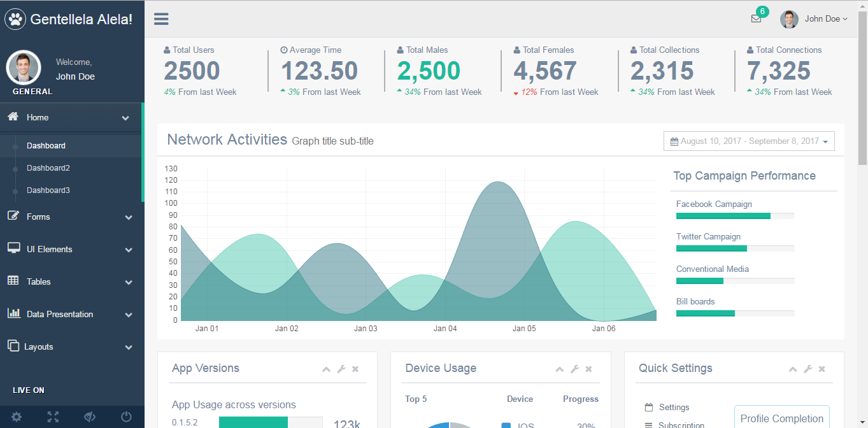This screenshot has width=868, height=428.
Task: Click the App Usage across versions text
Action: 234,405
